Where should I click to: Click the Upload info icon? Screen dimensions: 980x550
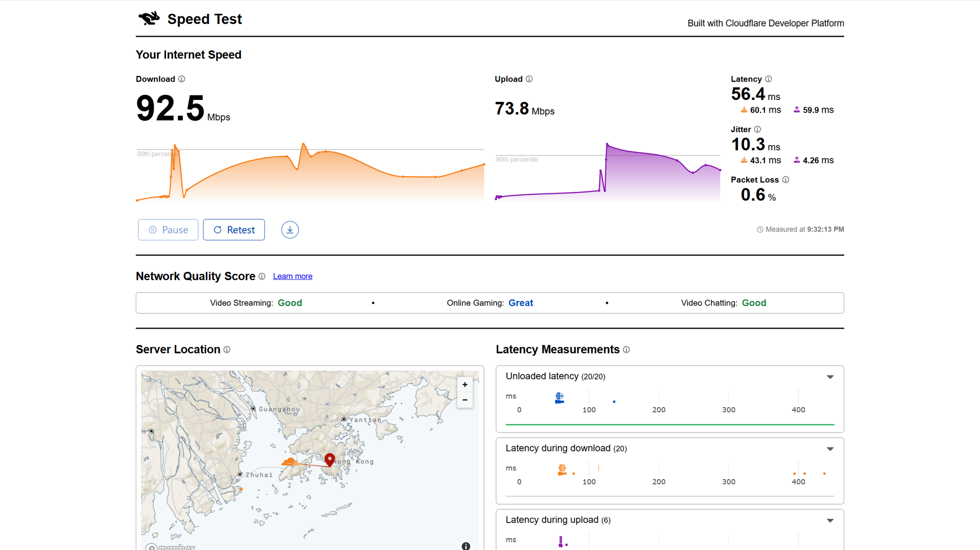point(529,79)
